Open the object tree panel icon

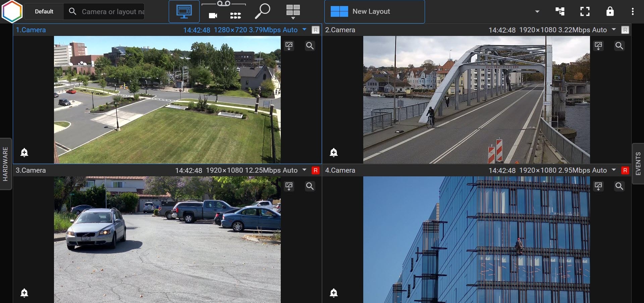click(x=560, y=11)
